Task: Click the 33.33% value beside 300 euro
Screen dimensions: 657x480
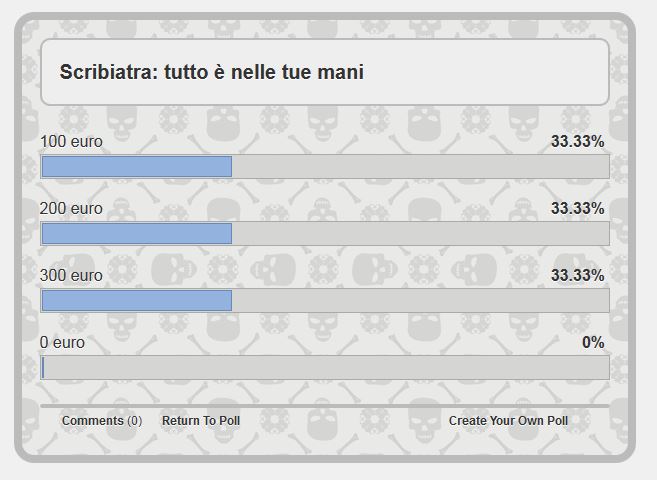Action: pos(577,276)
